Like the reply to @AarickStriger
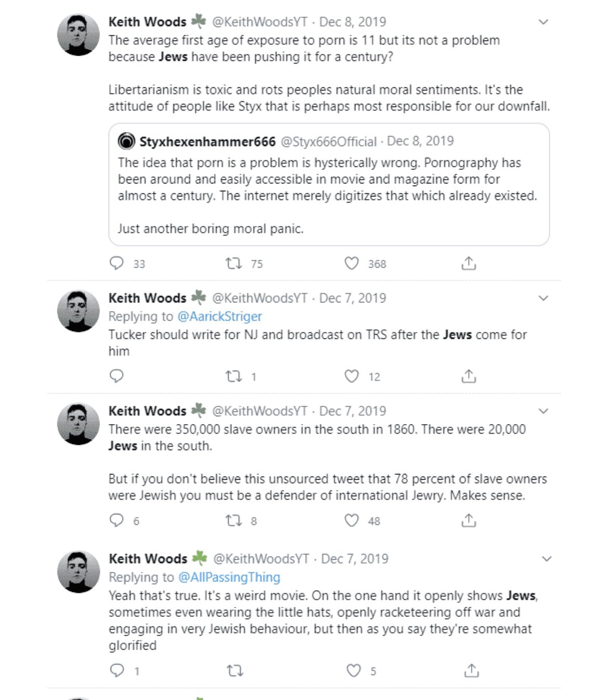The image size is (608, 700). 352,376
